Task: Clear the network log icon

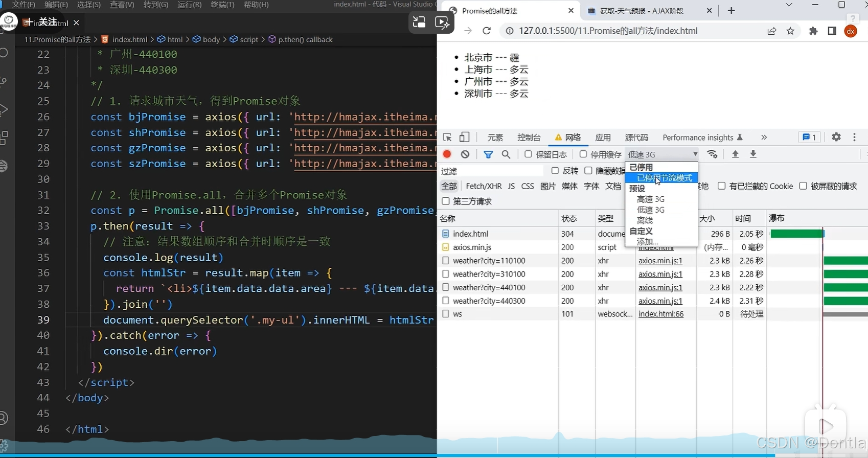Action: pyautogui.click(x=465, y=154)
